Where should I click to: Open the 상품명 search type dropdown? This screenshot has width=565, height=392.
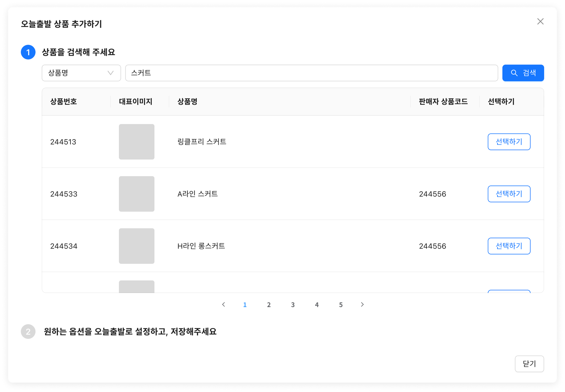pos(81,73)
